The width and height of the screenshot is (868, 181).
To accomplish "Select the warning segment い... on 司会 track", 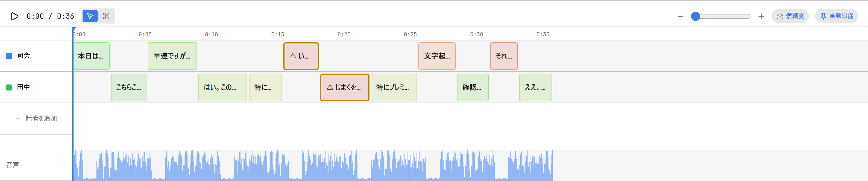I will [301, 56].
